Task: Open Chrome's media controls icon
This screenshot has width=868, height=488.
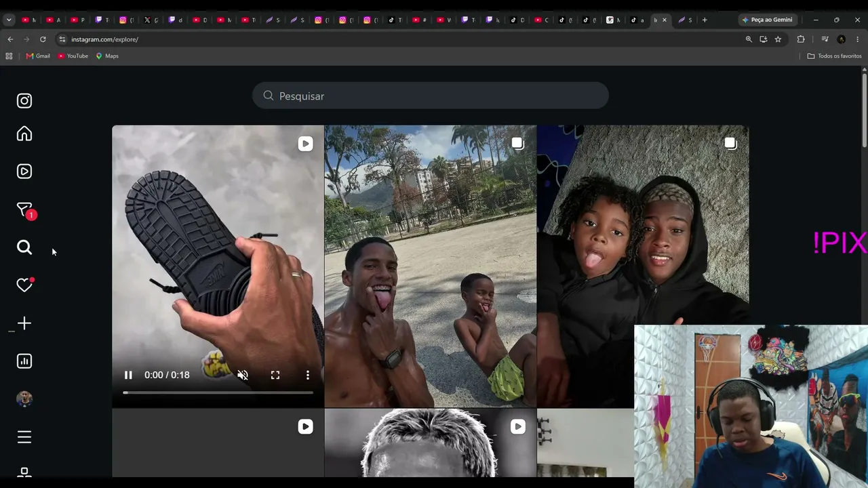Action: tap(825, 39)
